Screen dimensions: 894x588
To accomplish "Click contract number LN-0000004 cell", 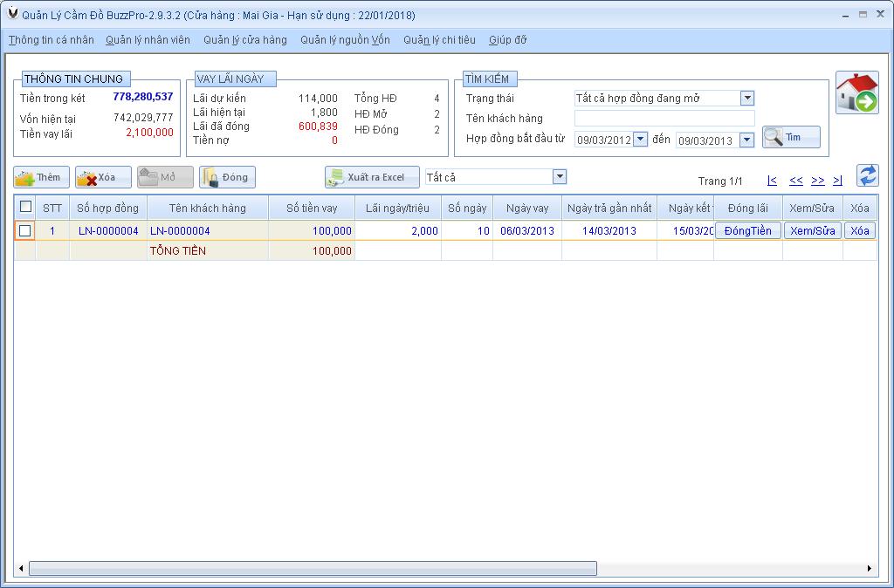I will [108, 231].
